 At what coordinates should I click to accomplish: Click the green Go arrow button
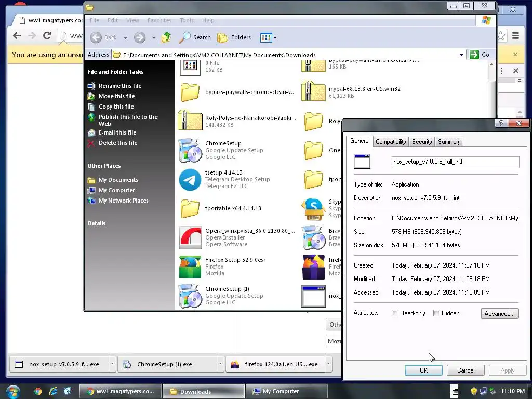click(474, 55)
